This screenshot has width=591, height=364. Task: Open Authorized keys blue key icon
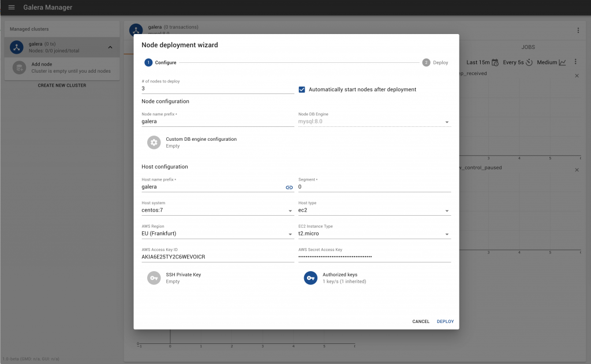click(311, 278)
